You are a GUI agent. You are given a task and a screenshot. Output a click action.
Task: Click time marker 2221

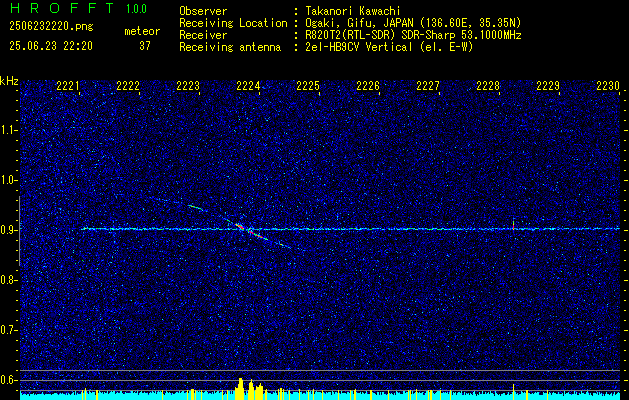click(68, 85)
